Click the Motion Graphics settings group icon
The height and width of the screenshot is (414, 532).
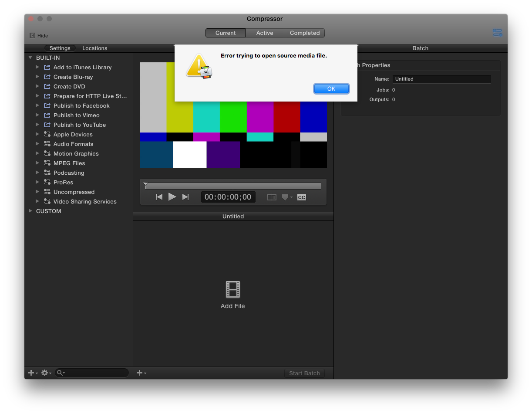coord(47,153)
